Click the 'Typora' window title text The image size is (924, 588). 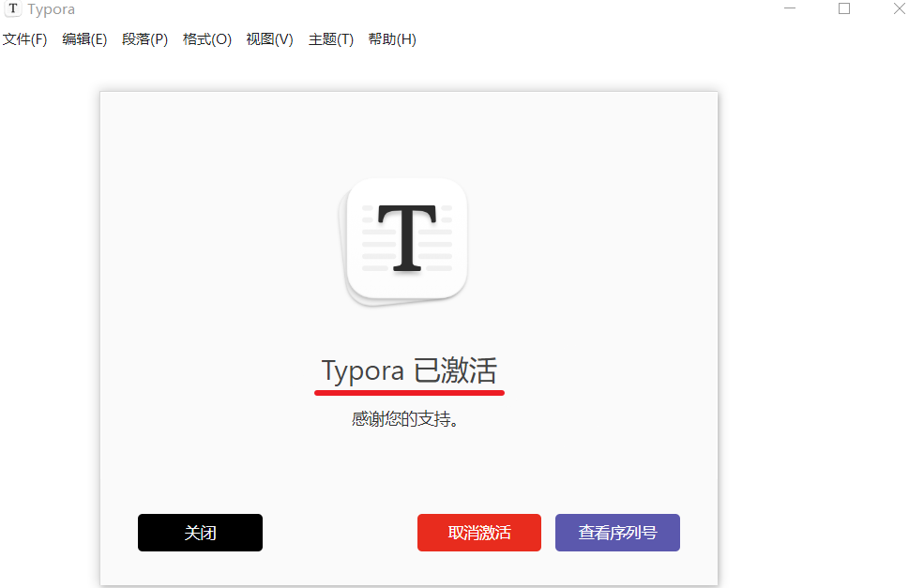coord(52,10)
